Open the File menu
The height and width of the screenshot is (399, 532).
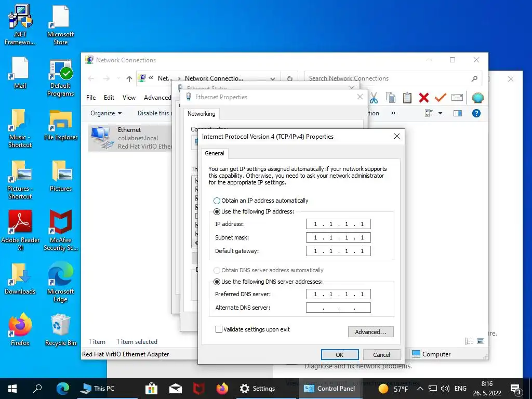[91, 98]
